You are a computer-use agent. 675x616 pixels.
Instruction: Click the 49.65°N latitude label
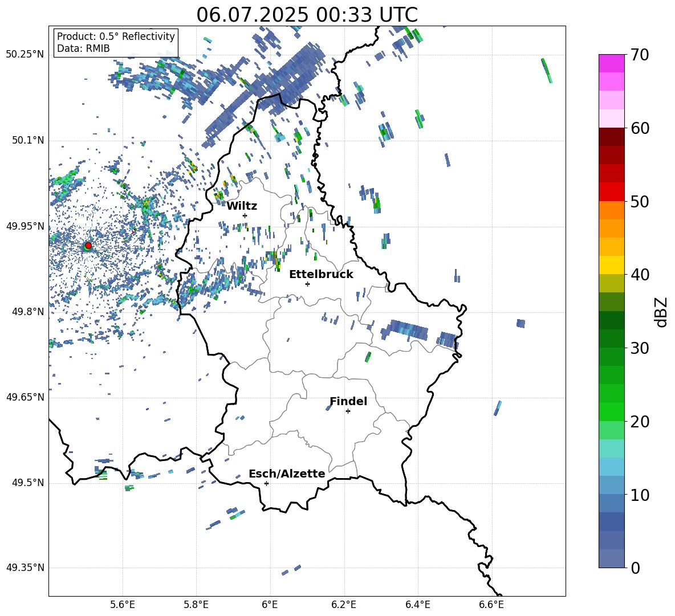25,397
